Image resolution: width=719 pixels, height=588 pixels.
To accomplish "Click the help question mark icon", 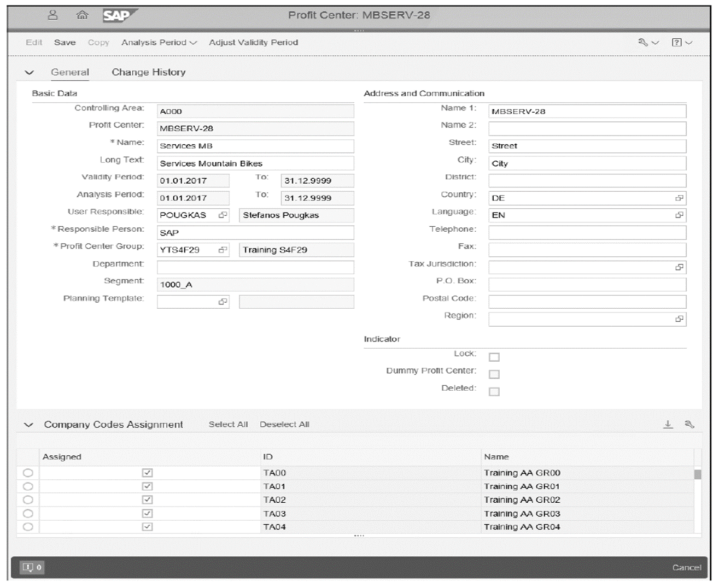I will [678, 42].
